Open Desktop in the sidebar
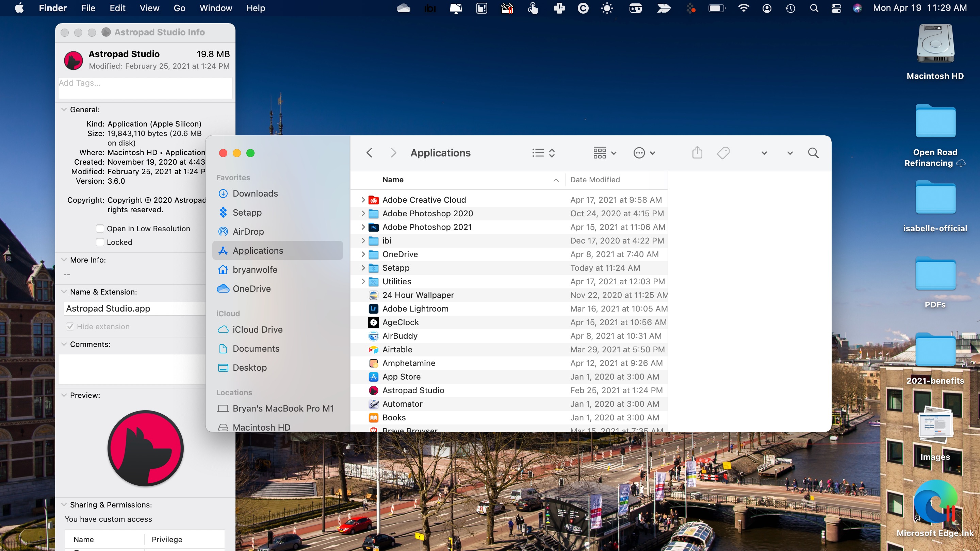980x551 pixels. click(x=277, y=367)
